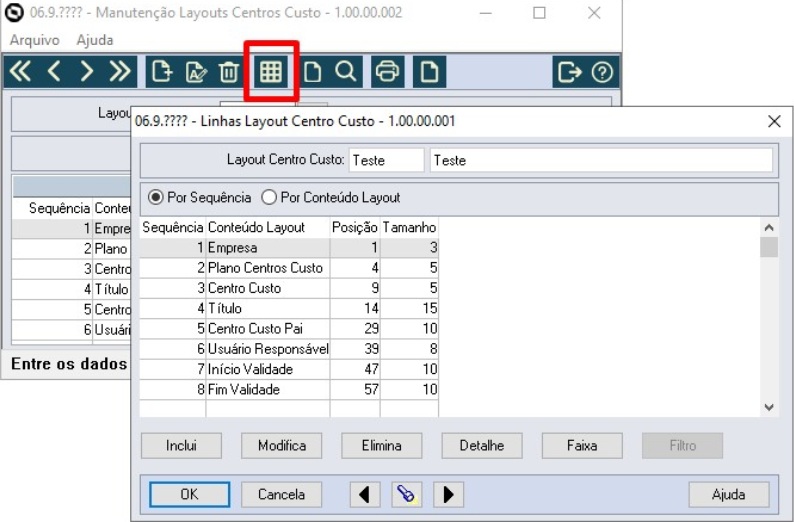The image size is (794, 522).
Task: Click blank page icon beside magnifier
Action: [x=312, y=71]
